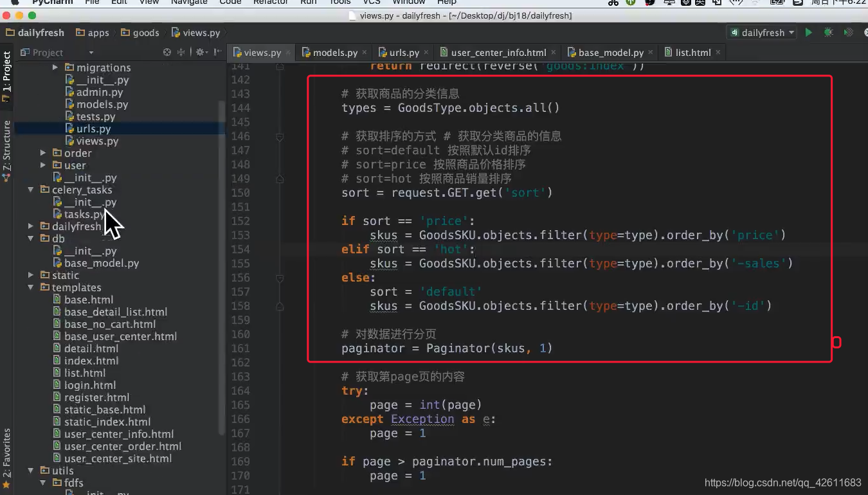Click the scroll-from-source target icon in Project panel
868x495 pixels.
167,52
